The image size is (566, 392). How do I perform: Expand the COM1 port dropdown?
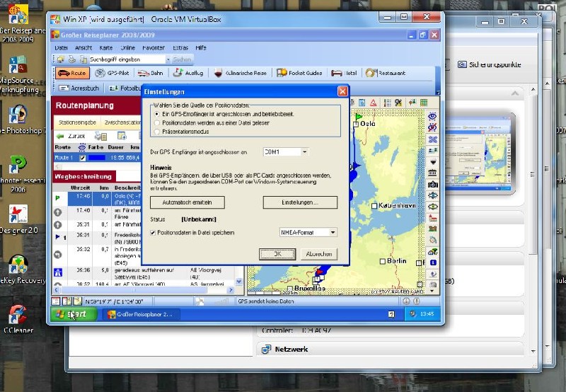coord(305,151)
